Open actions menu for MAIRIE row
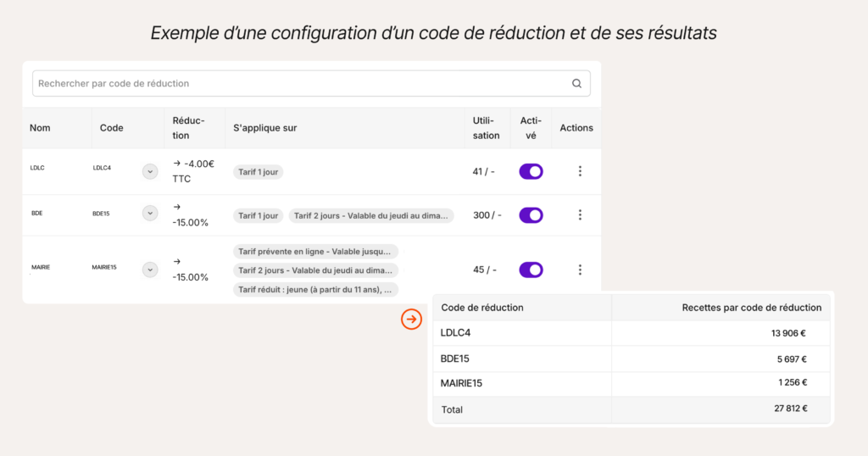 click(x=580, y=270)
